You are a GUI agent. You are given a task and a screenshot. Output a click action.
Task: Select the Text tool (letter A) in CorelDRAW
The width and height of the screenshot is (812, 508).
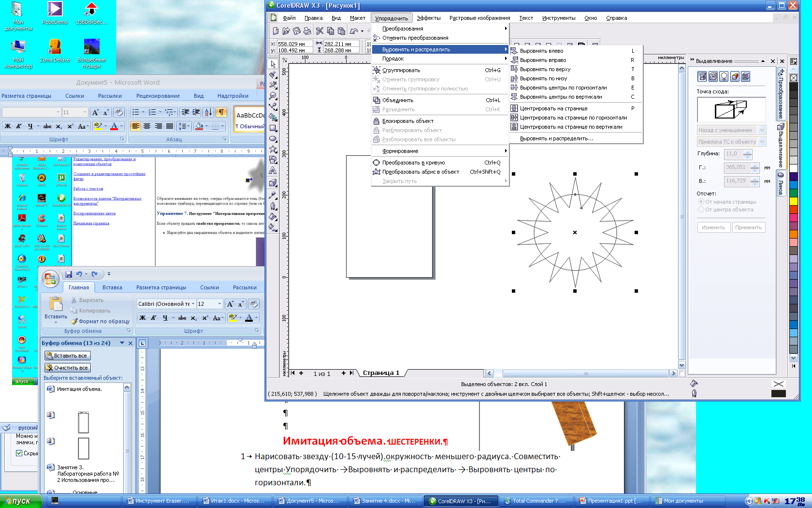[x=273, y=171]
